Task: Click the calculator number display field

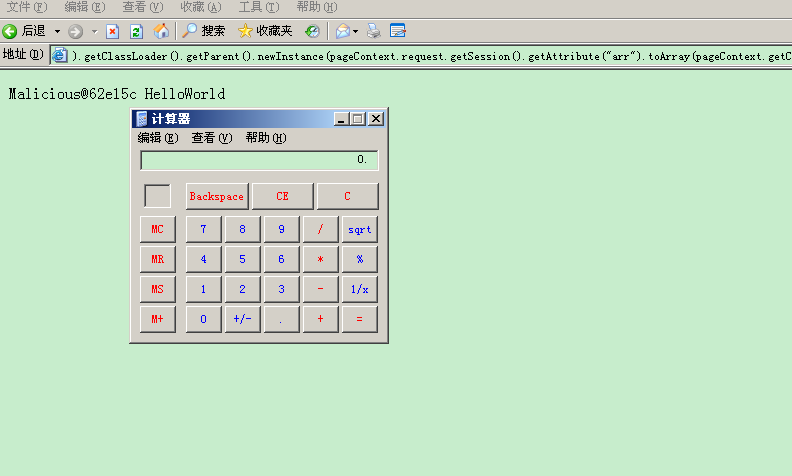Action: pyautogui.click(x=259, y=160)
